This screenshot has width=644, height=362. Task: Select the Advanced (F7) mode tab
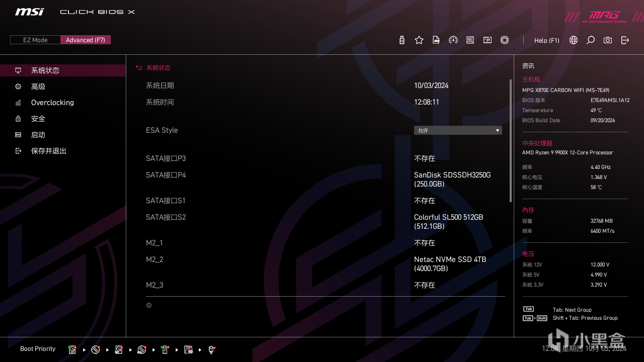86,40
